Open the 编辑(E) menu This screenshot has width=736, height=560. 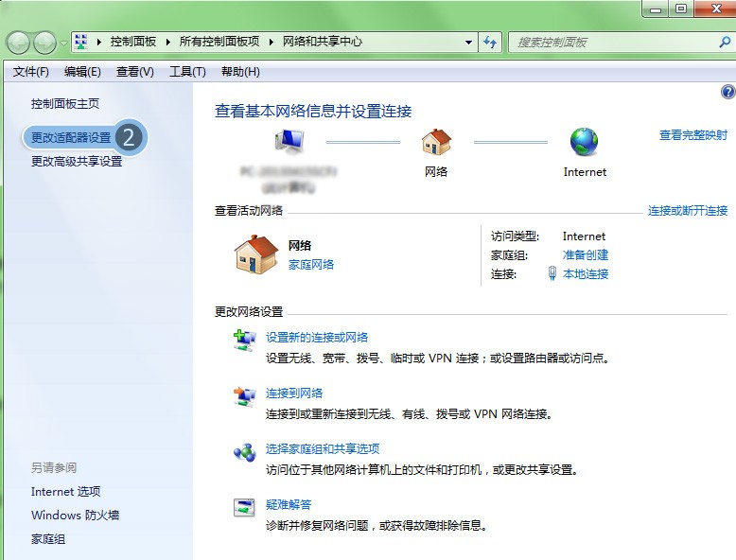pyautogui.click(x=82, y=72)
